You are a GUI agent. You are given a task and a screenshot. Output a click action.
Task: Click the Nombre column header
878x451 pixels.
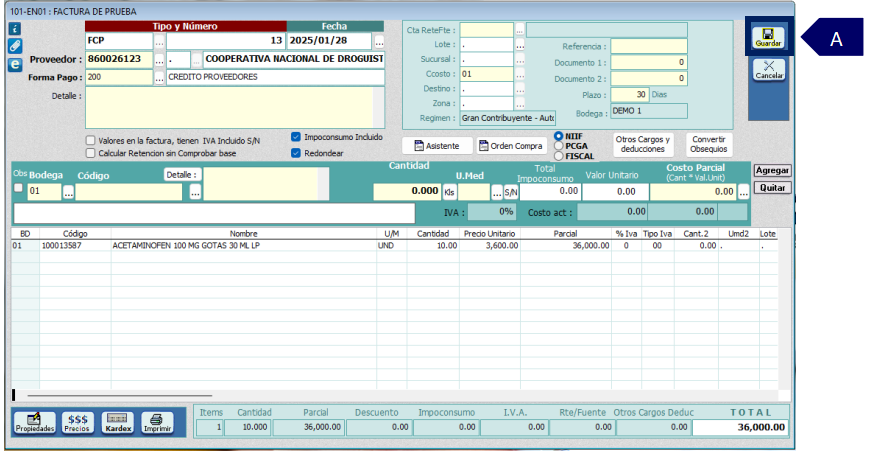click(244, 234)
